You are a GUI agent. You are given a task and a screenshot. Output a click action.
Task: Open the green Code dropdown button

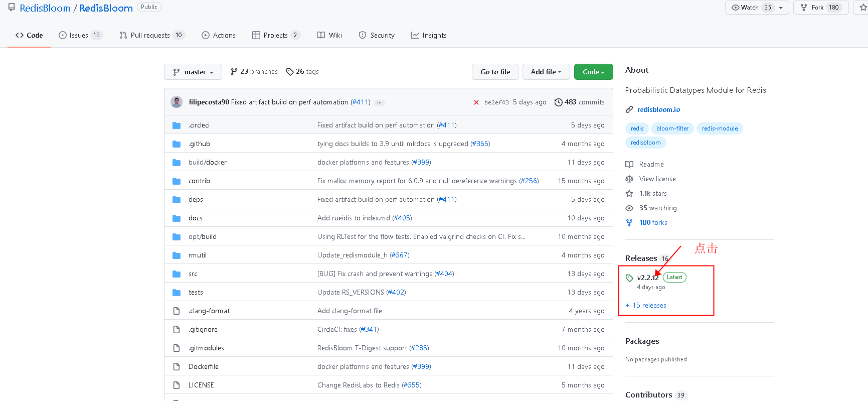[x=594, y=72]
